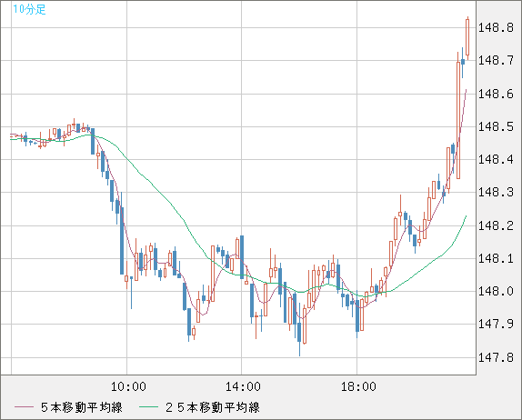The image size is (522, 420).
Task: Click the last red candlestick near 148.8
Action: (467, 37)
